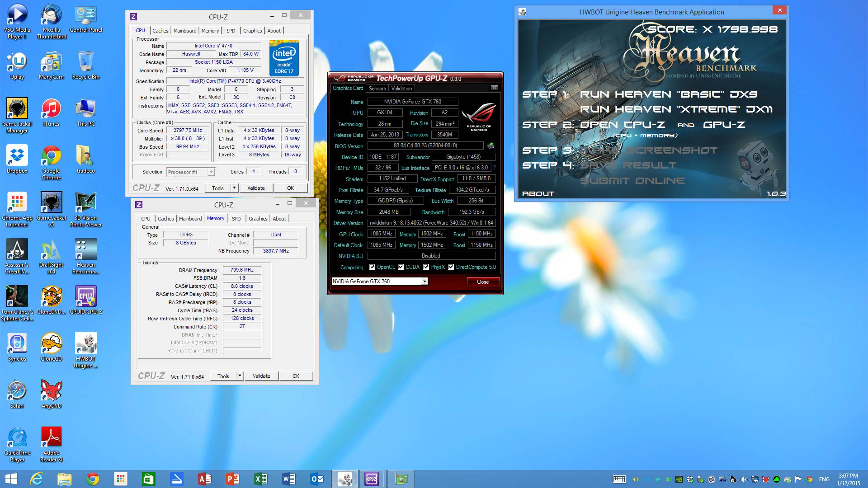Switch to Caches tab in top CPU-Z

(x=160, y=31)
